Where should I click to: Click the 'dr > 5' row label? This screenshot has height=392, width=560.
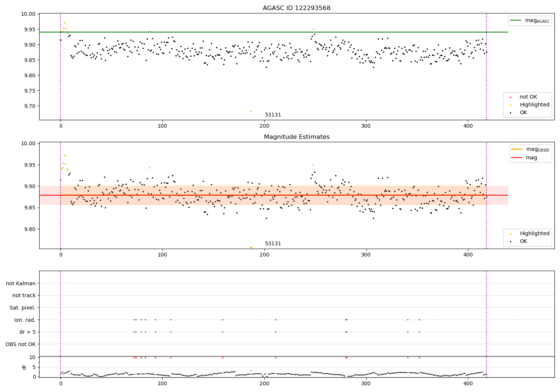[28, 332]
